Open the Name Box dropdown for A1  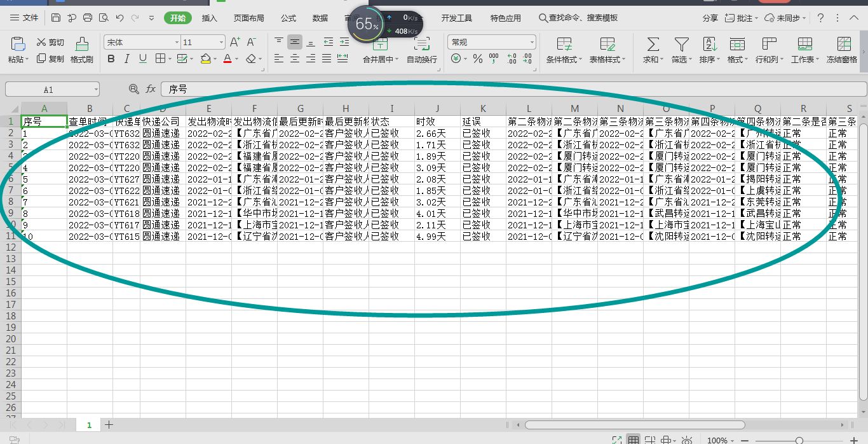(95, 90)
